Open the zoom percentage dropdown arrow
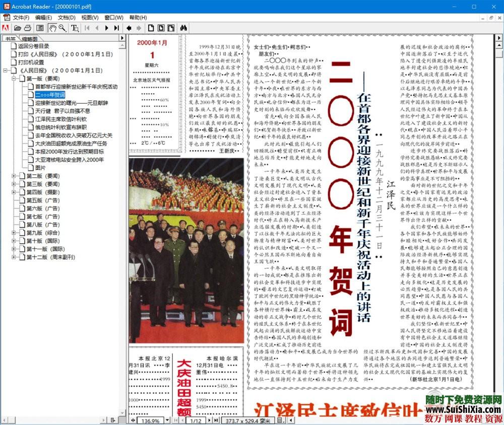The image size is (504, 425). [x=167, y=419]
